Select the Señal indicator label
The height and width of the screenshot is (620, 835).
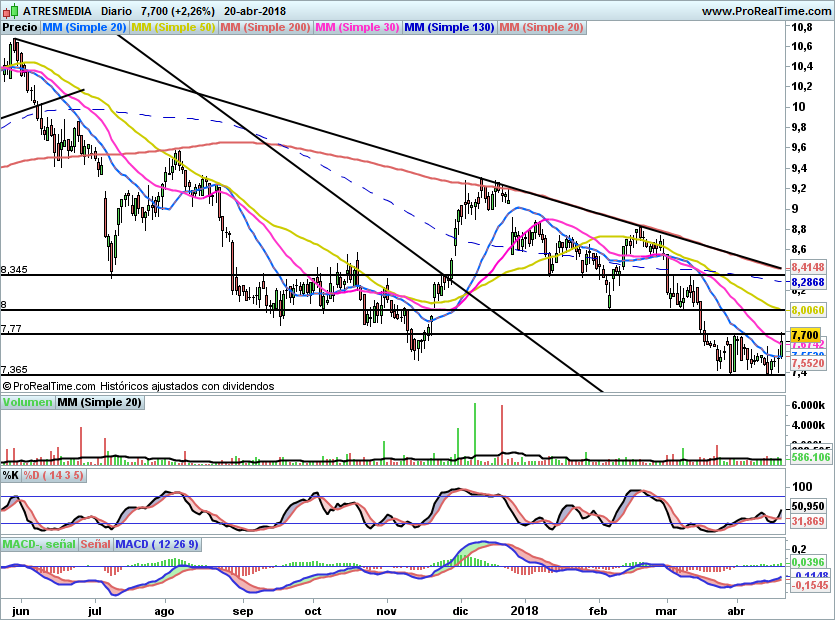pos(95,545)
